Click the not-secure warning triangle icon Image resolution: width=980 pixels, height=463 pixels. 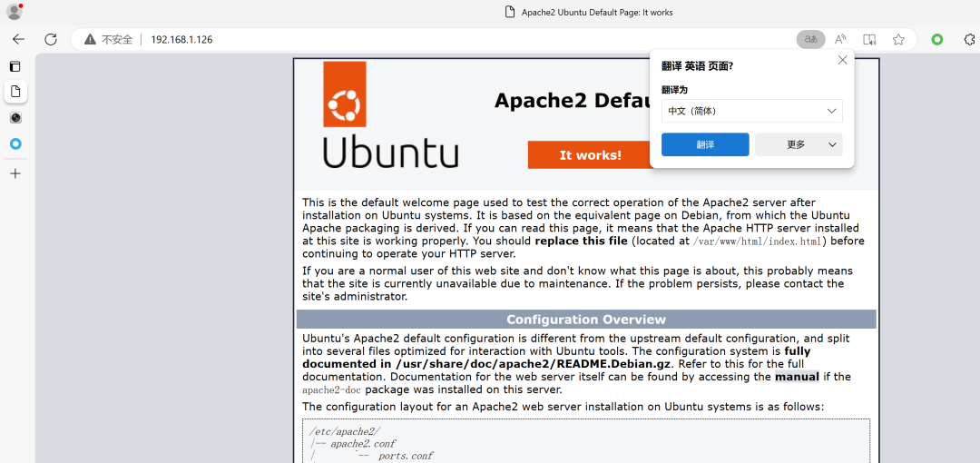(x=91, y=39)
